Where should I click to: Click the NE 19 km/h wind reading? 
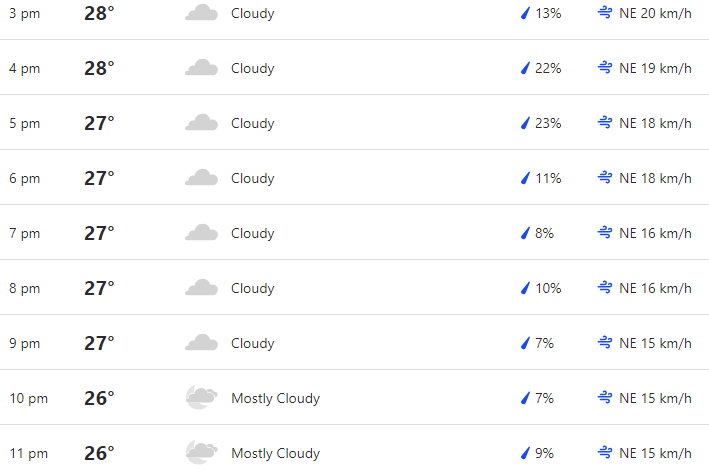(655, 68)
